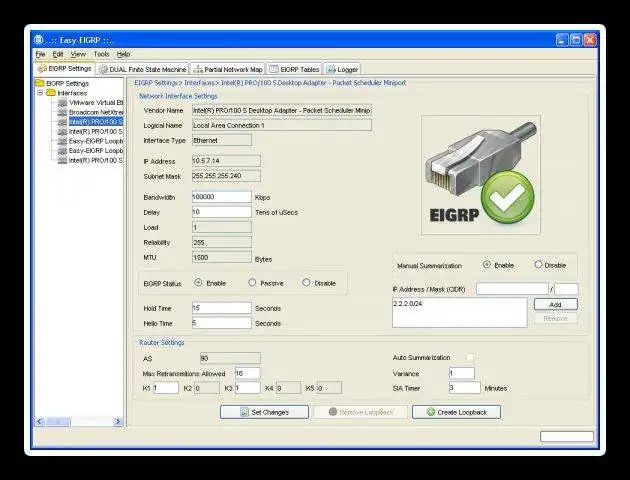Image resolution: width=630 pixels, height=480 pixels.
Task: Click the 'Router Settings' heading
Action: coord(162,343)
